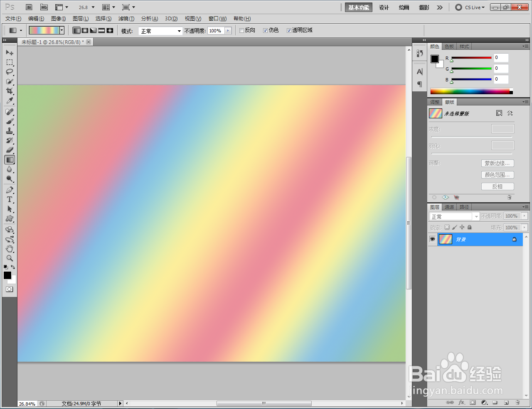Enable the 反向 (Reverse) checkbox

coord(241,30)
